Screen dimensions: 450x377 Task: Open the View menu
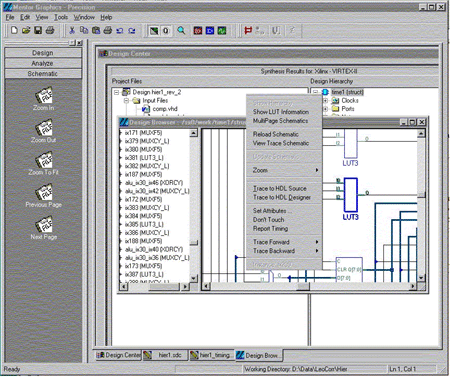(x=42, y=17)
